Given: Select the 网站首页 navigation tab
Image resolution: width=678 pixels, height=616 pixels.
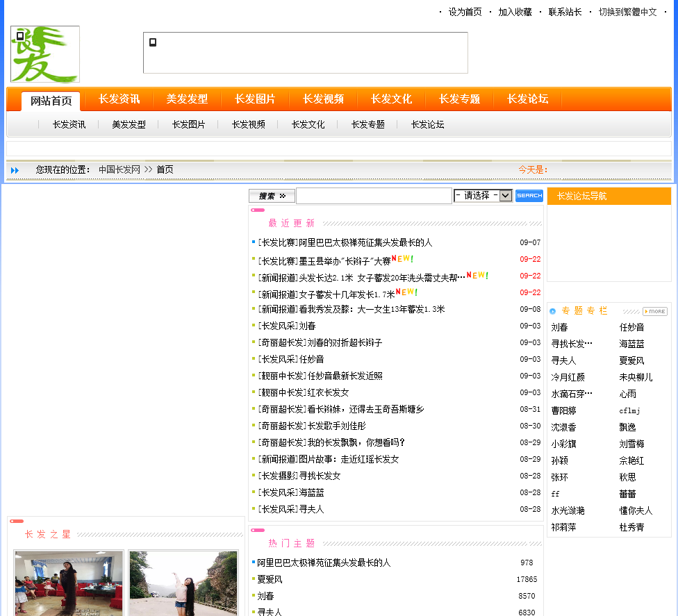Looking at the screenshot, I should point(51,101).
